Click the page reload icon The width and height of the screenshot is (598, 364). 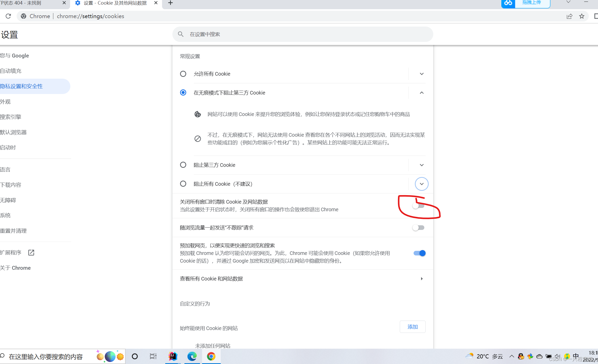point(8,16)
